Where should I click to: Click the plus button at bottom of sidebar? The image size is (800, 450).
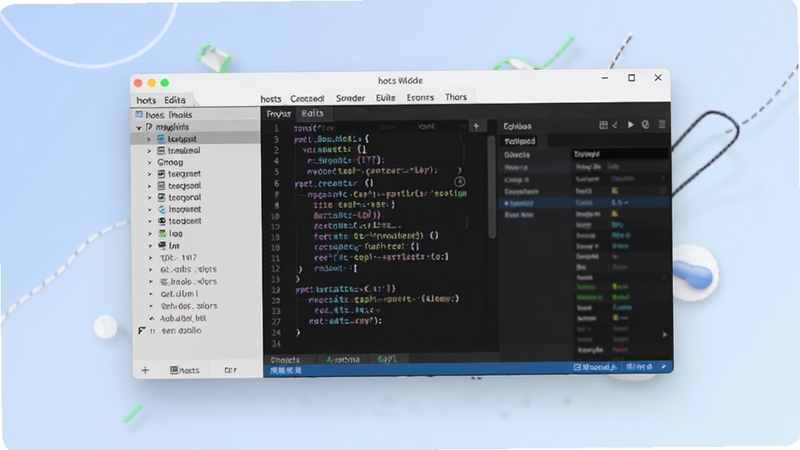(x=145, y=370)
